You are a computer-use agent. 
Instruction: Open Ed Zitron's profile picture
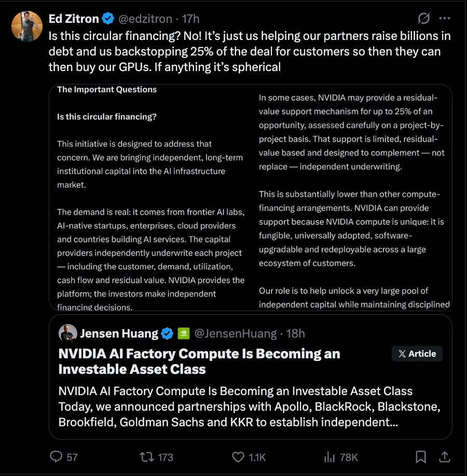coord(27,26)
